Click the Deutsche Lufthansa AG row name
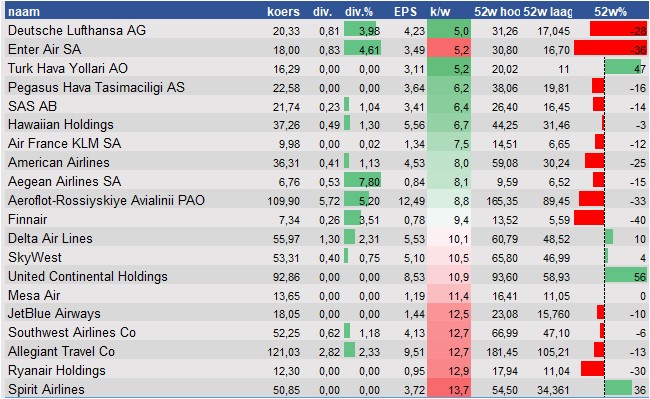Image resolution: width=650 pixels, height=399 pixels. pyautogui.click(x=77, y=30)
